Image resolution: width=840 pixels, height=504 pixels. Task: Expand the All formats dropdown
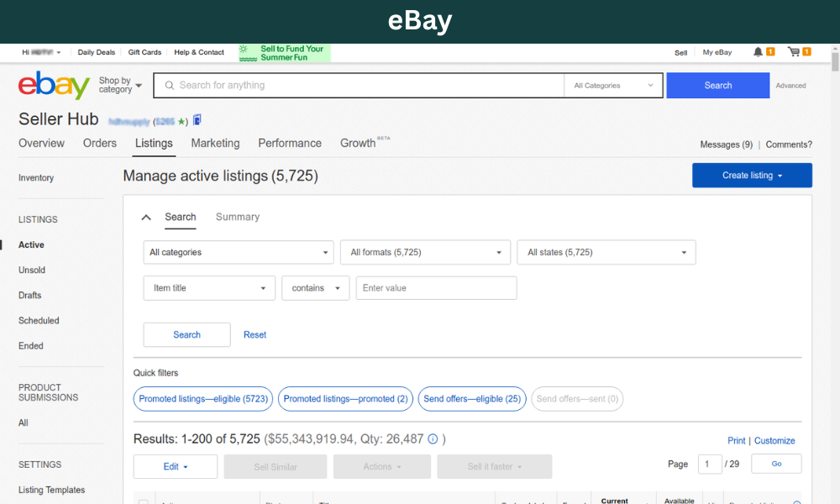coord(425,253)
